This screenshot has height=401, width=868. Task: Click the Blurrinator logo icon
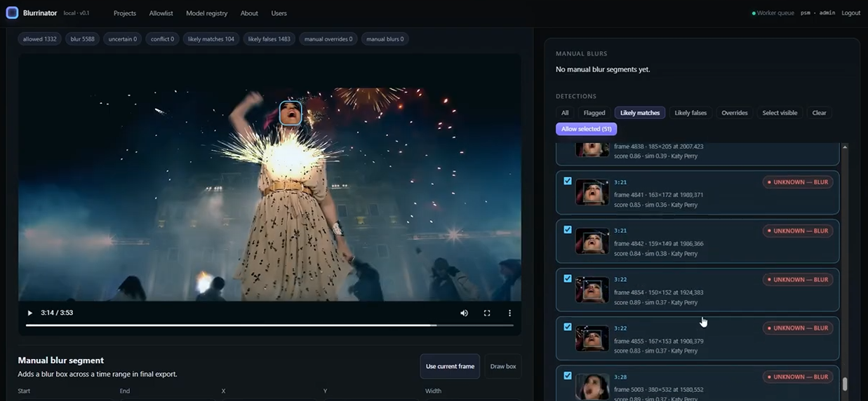pyautogui.click(x=12, y=13)
